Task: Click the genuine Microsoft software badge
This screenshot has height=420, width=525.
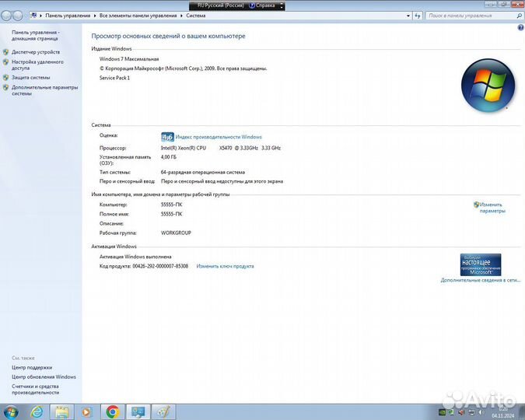Action: pos(481,264)
